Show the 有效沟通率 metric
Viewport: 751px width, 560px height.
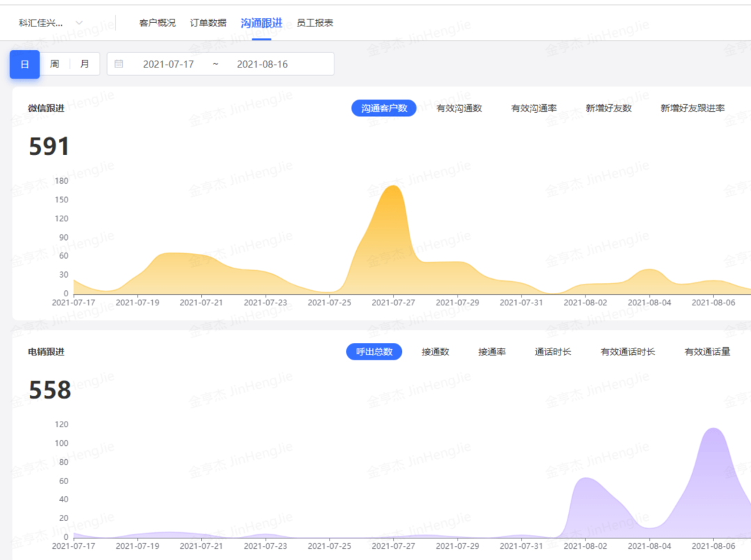click(533, 108)
